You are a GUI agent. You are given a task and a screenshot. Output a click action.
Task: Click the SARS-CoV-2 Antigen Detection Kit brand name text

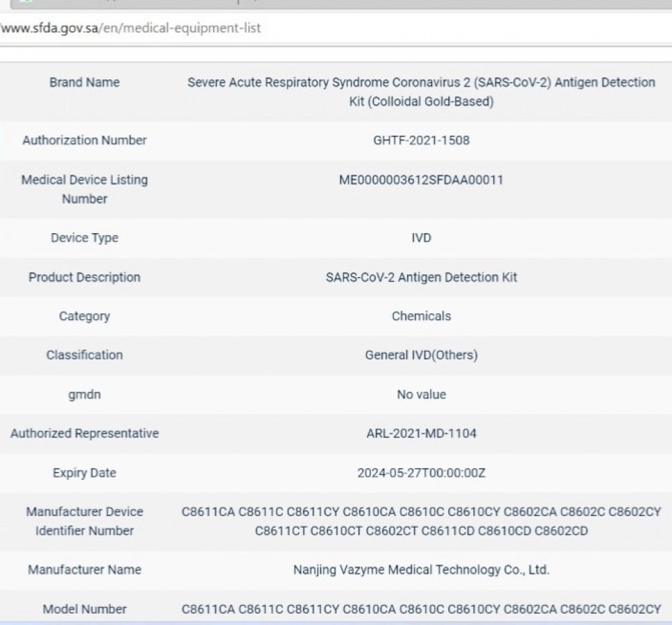click(x=421, y=92)
